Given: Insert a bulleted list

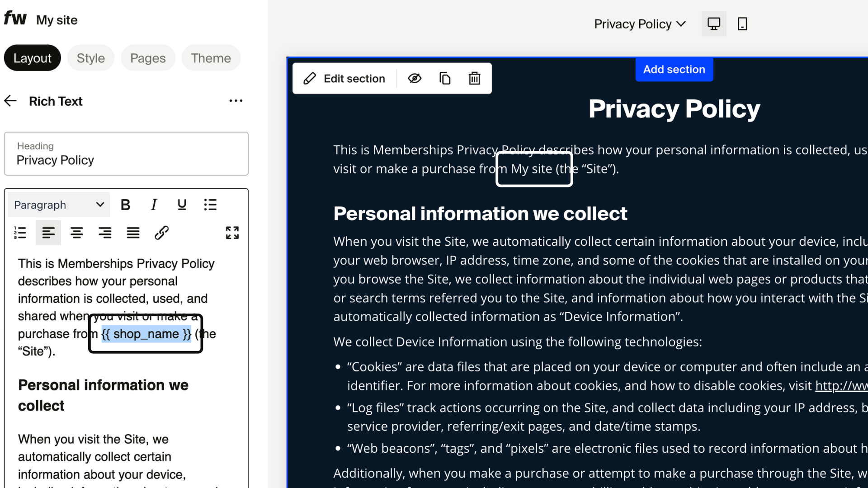Looking at the screenshot, I should (x=210, y=205).
